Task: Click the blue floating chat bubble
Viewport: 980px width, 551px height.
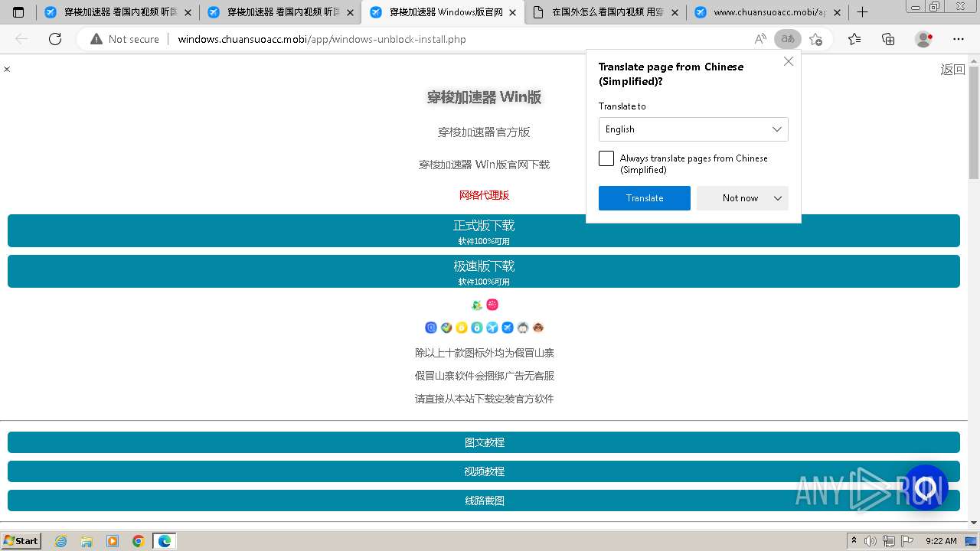Action: click(926, 487)
